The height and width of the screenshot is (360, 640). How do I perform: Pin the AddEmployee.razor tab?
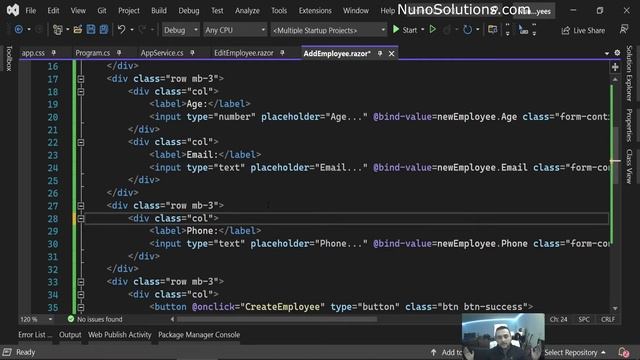pyautogui.click(x=380, y=53)
